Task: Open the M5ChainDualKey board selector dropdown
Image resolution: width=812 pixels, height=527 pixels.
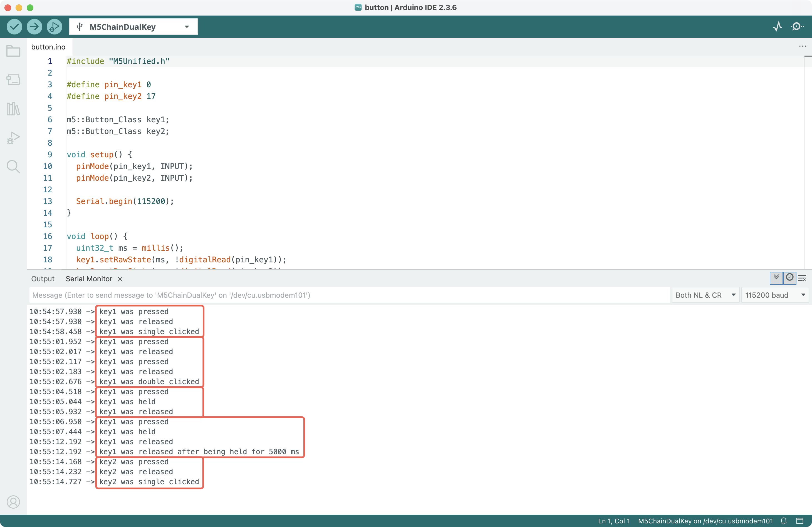Action: (x=133, y=27)
